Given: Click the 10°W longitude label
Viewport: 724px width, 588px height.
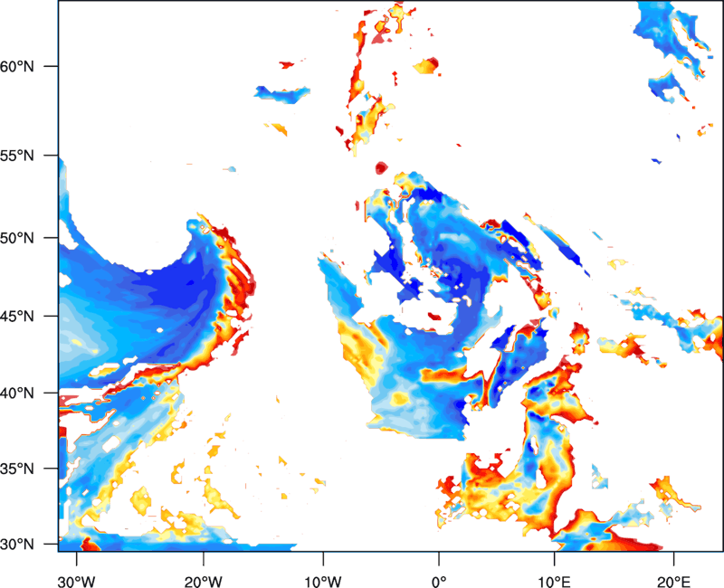Looking at the screenshot, I should pyautogui.click(x=323, y=582).
